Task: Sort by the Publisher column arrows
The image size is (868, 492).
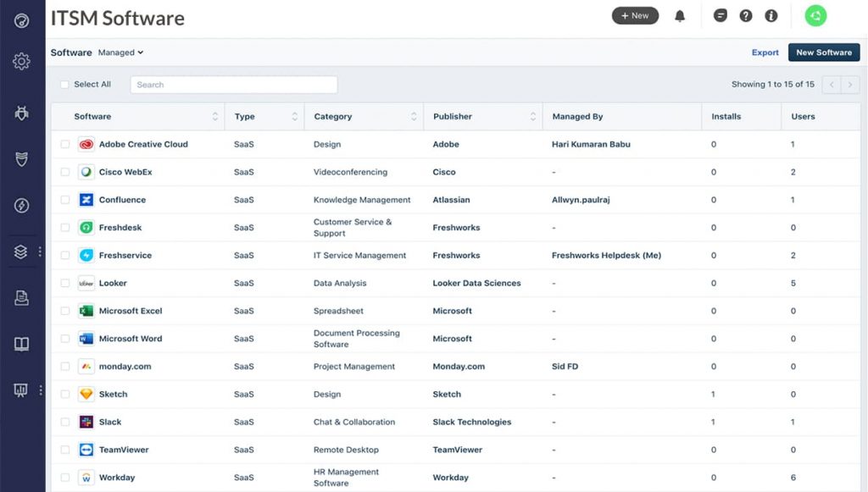Action: pos(533,117)
